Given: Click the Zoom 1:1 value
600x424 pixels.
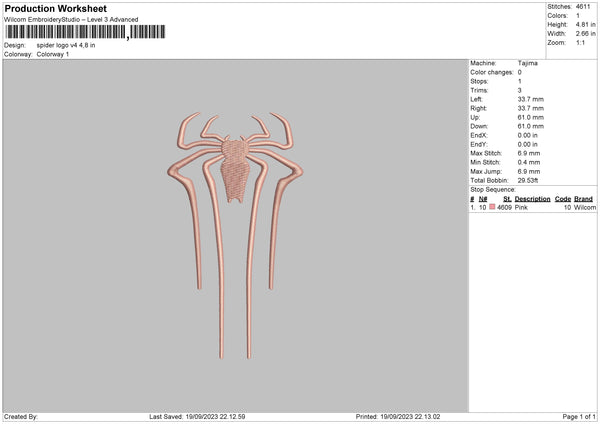Looking at the screenshot, I should tap(580, 42).
